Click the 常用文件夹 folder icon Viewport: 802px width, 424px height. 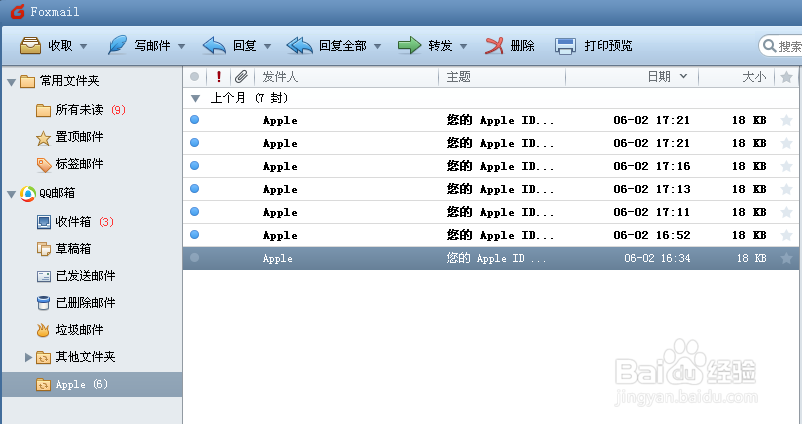coord(28,81)
